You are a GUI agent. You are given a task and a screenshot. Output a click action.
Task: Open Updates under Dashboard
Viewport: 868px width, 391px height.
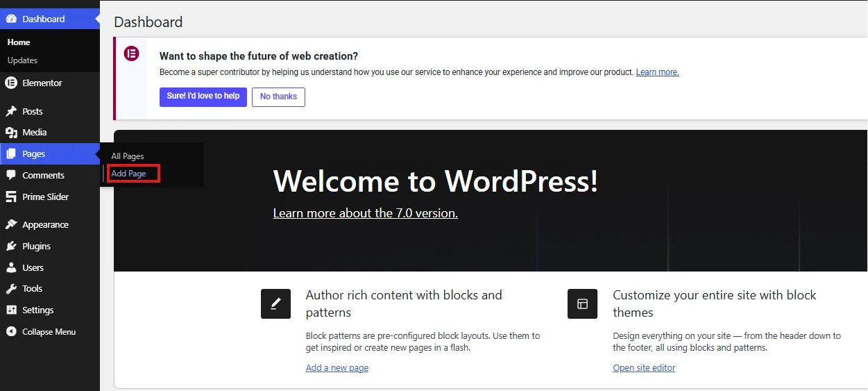coord(22,60)
